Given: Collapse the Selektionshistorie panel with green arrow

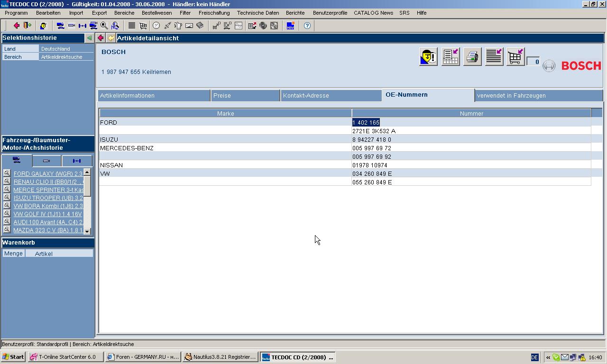Looking at the screenshot, I should tap(89, 38).
